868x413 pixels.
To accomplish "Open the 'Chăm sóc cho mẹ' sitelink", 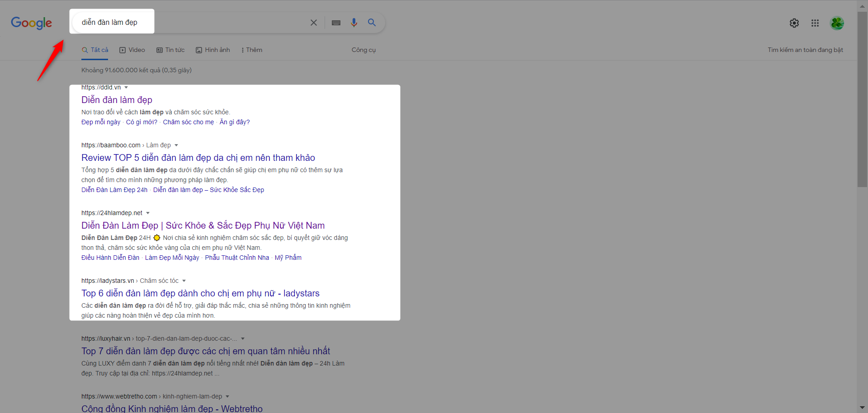I will (x=188, y=122).
